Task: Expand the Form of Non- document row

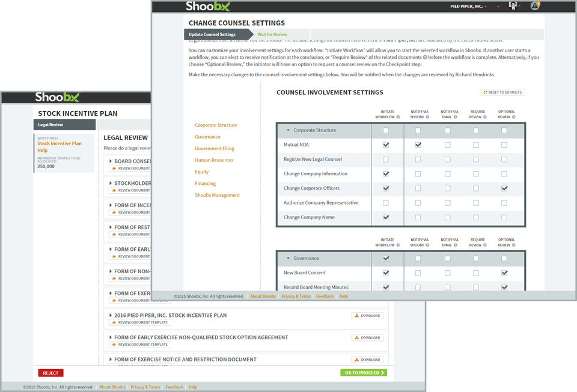Action: (x=111, y=271)
